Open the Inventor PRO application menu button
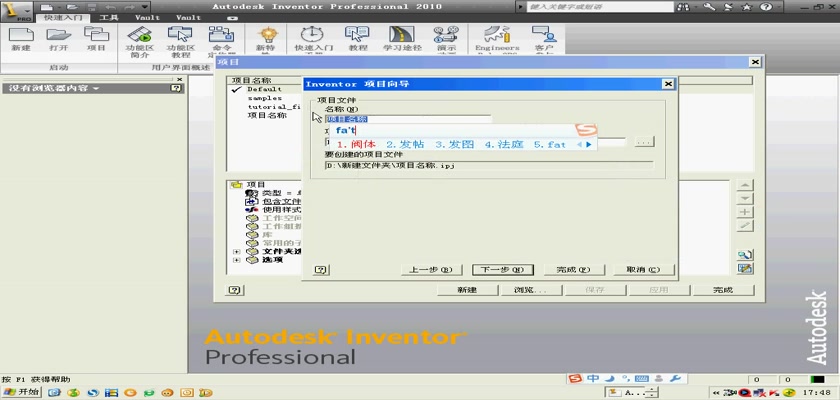 click(x=17, y=9)
